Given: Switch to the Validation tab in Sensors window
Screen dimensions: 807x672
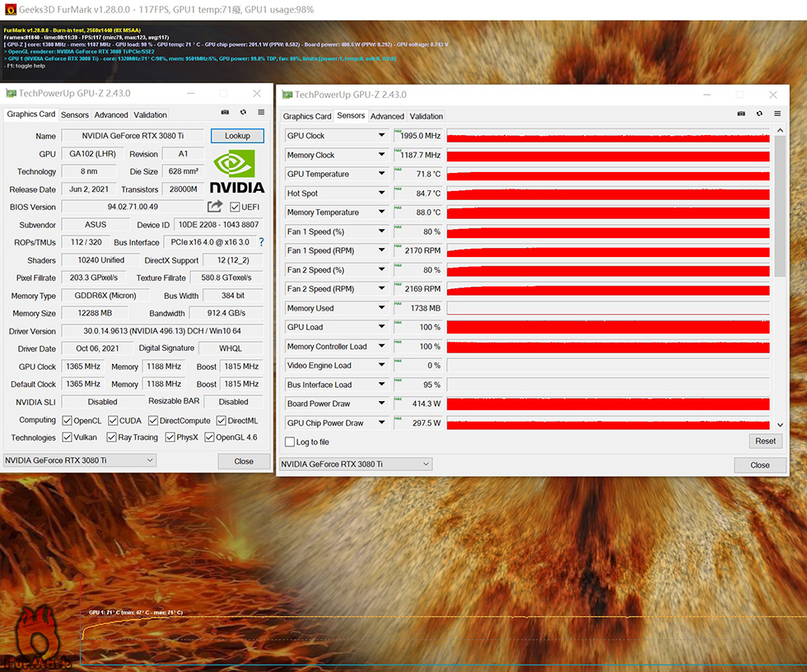Looking at the screenshot, I should pyautogui.click(x=427, y=116).
